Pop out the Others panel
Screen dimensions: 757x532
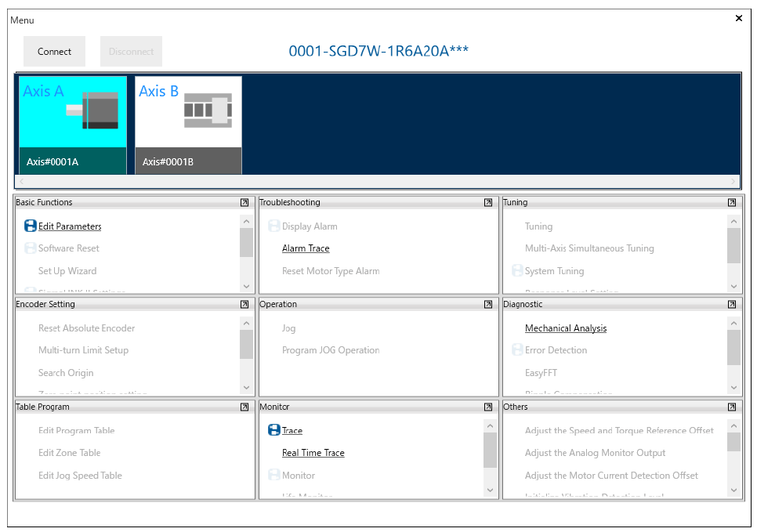(732, 407)
